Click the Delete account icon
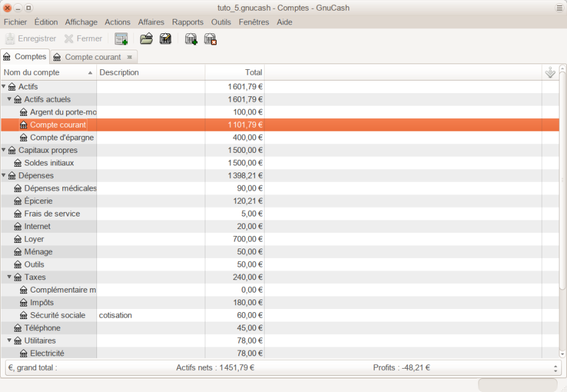 click(x=210, y=39)
